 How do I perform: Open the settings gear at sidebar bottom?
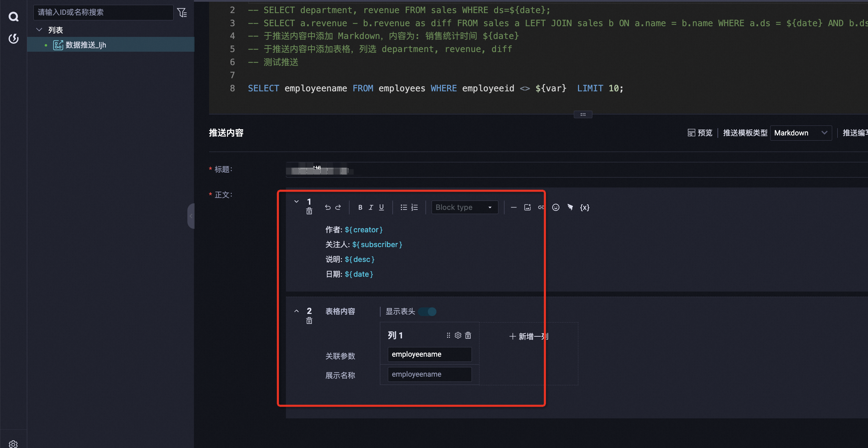point(13,444)
